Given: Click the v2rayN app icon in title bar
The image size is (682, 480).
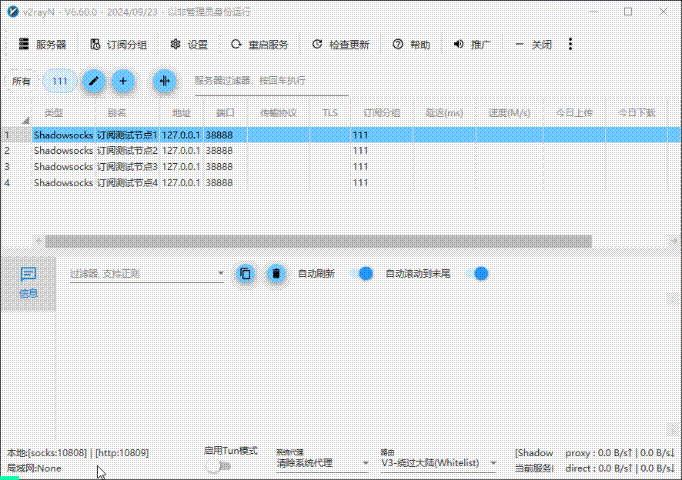Looking at the screenshot, I should point(13,11).
